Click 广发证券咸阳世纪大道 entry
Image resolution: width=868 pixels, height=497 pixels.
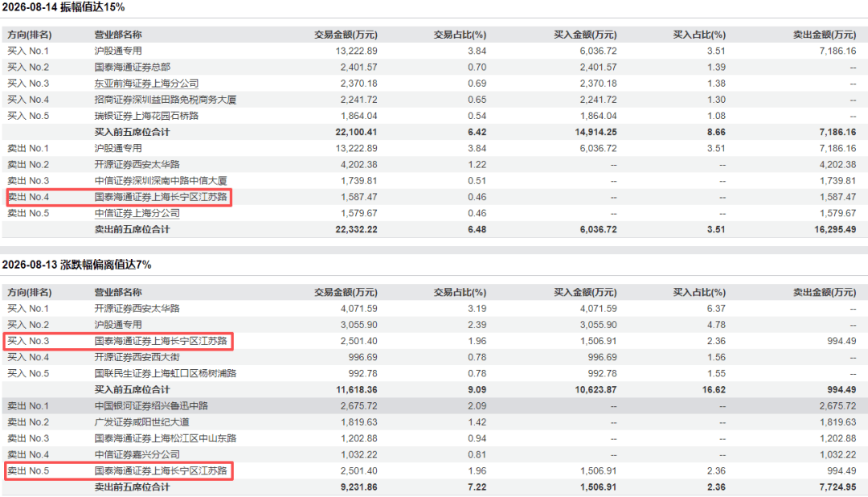(141, 422)
